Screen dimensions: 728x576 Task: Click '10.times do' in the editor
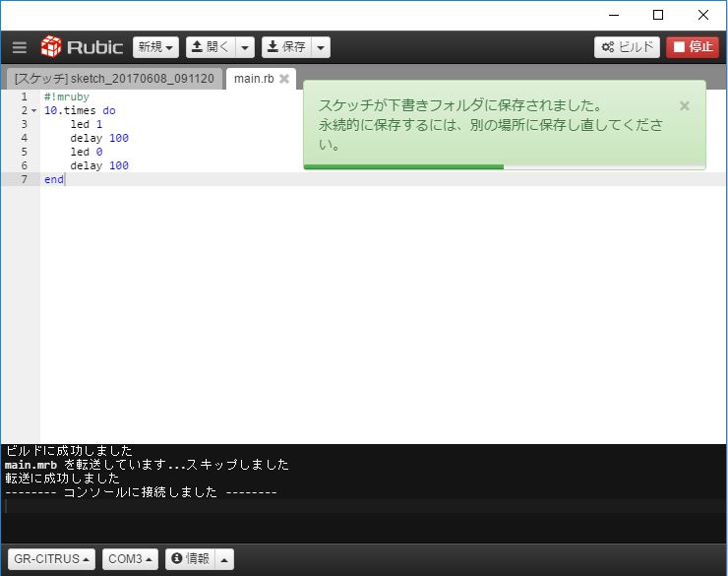tap(80, 110)
